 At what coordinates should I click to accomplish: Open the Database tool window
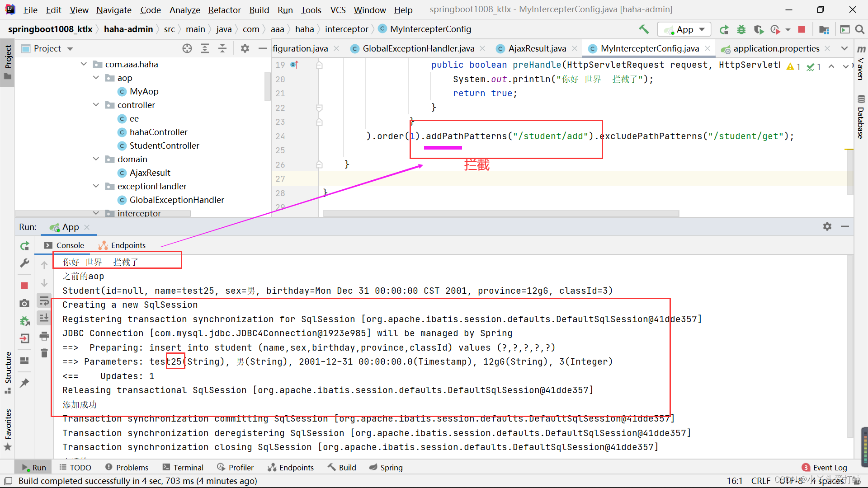pos(861,117)
